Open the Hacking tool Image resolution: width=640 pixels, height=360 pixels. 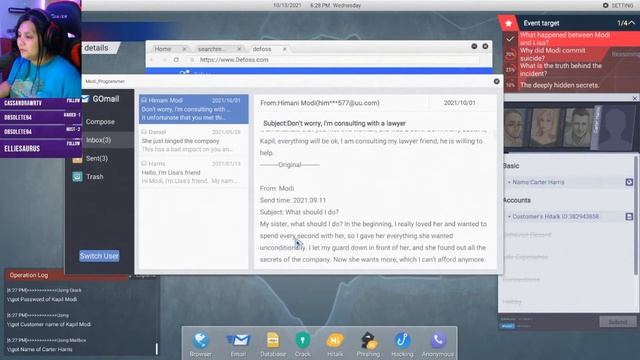(402, 340)
